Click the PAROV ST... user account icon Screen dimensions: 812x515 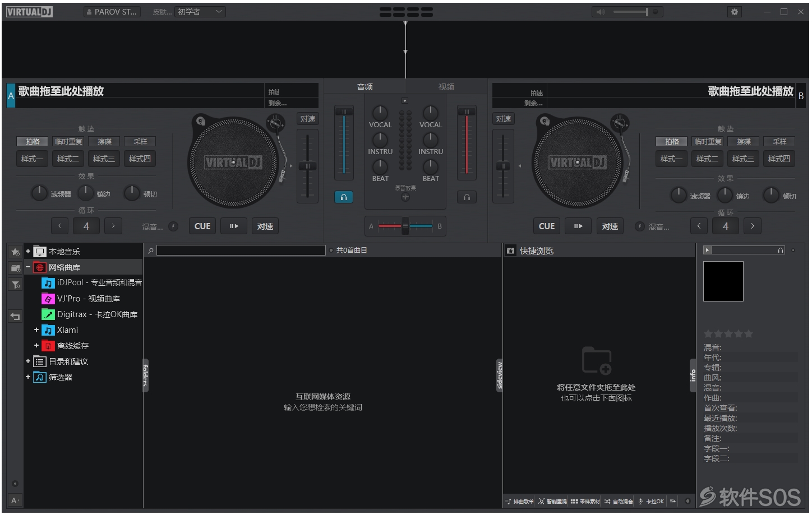[89, 12]
